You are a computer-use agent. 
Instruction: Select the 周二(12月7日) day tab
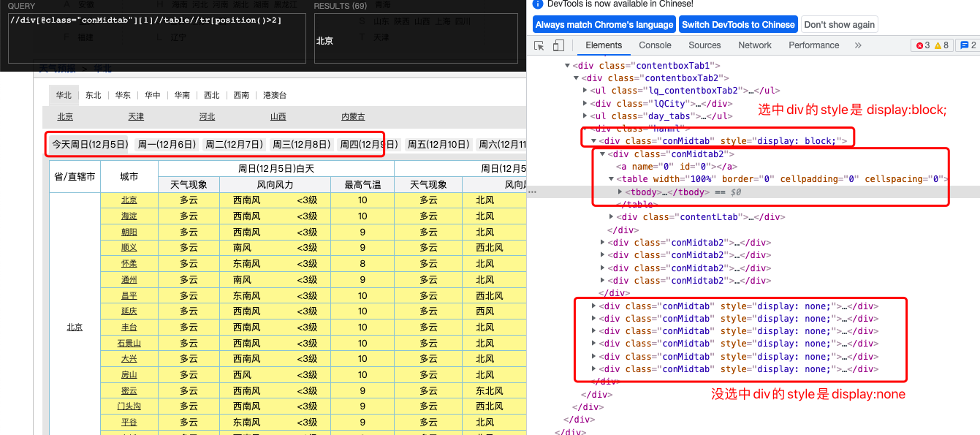click(234, 145)
